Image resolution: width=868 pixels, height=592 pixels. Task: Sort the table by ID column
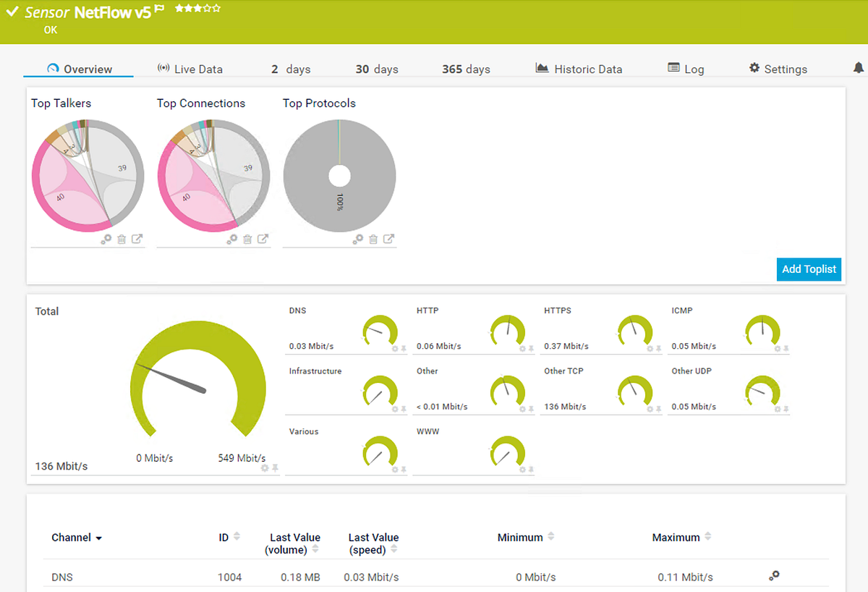237,536
